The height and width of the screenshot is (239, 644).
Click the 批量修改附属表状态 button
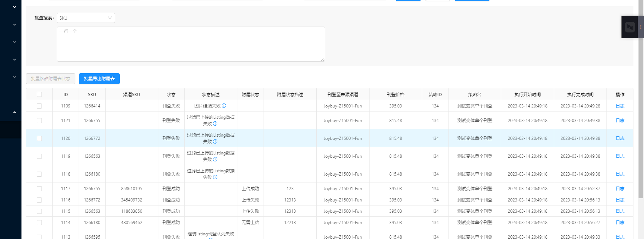pyautogui.click(x=51, y=79)
